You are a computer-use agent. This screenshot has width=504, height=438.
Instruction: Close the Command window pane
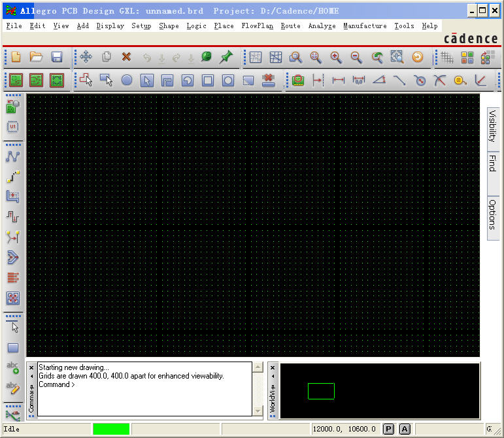coord(31,367)
